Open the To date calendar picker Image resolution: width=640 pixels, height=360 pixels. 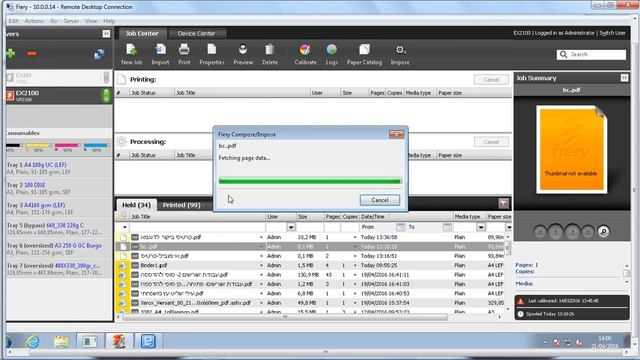point(447,227)
